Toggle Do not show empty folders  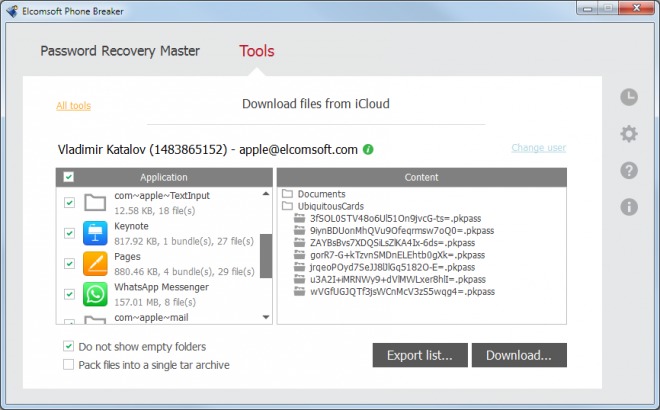pos(68,346)
